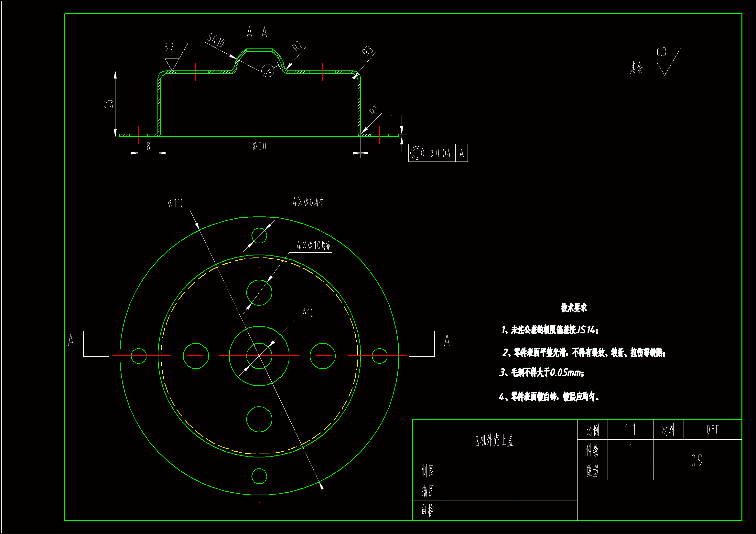
Task: Click the 电机外壳上盖 title block cell
Action: tap(493, 440)
